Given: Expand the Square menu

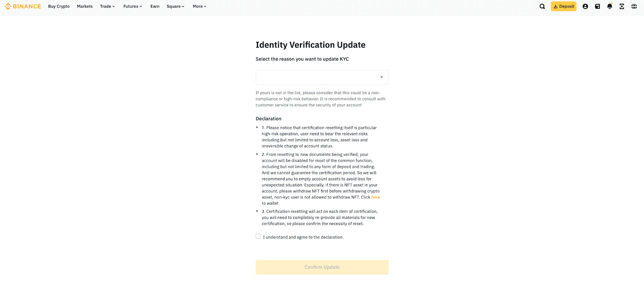Looking at the screenshot, I should point(175,6).
